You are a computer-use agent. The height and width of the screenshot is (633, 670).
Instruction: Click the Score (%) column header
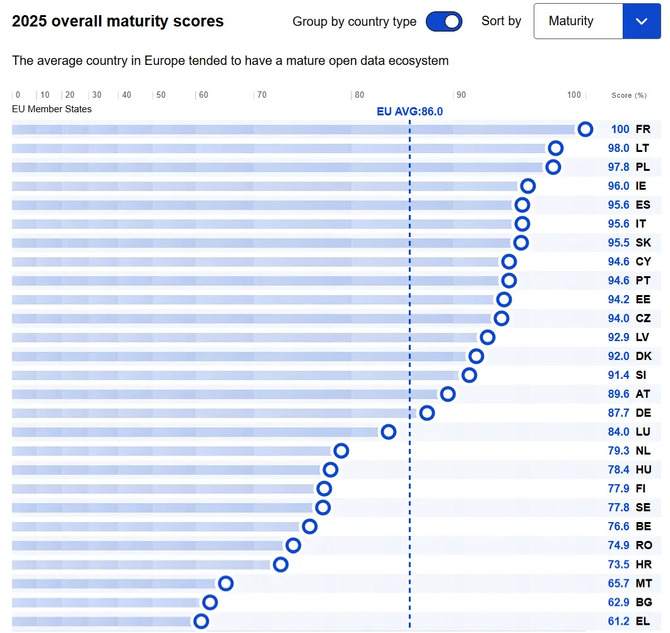pyautogui.click(x=629, y=95)
